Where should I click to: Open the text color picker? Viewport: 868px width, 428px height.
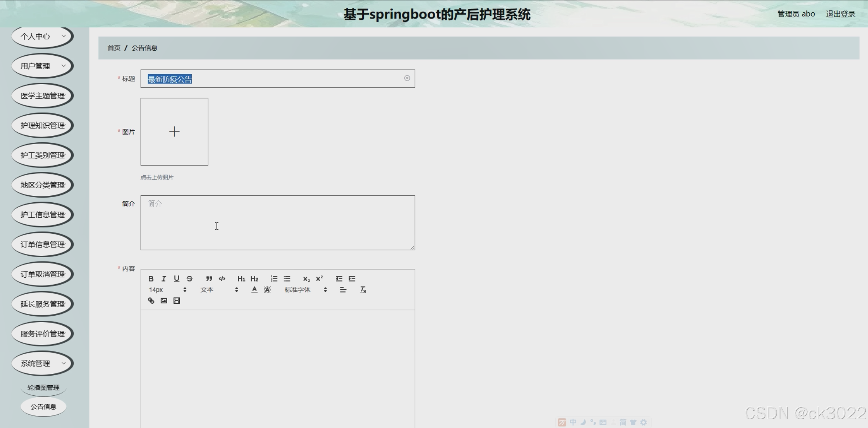click(x=254, y=290)
